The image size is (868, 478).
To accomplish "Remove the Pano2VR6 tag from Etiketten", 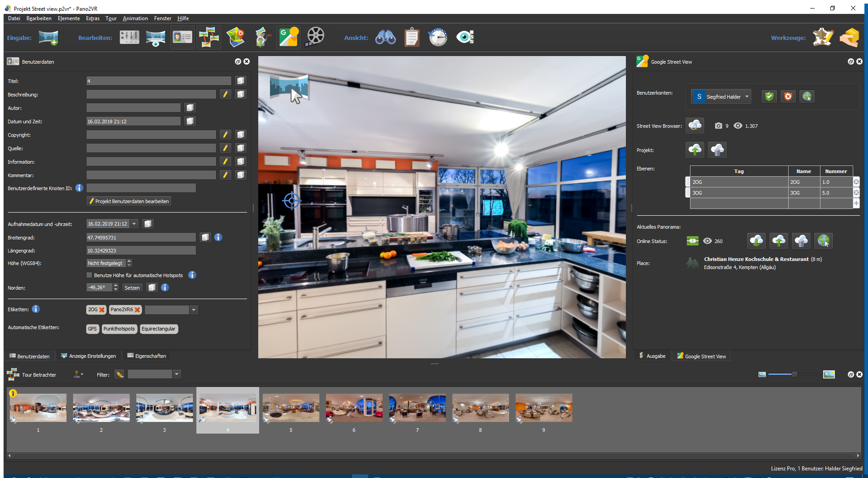I will (137, 310).
